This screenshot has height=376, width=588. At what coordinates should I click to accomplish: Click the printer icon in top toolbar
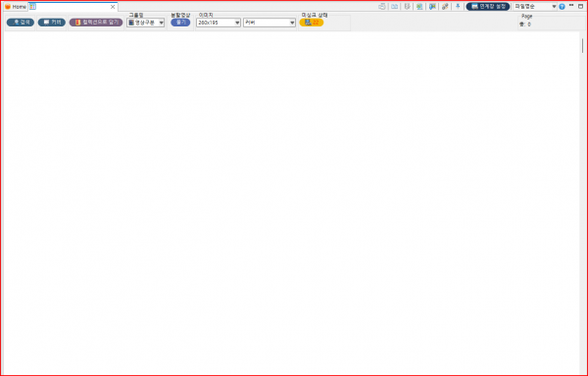[x=382, y=7]
